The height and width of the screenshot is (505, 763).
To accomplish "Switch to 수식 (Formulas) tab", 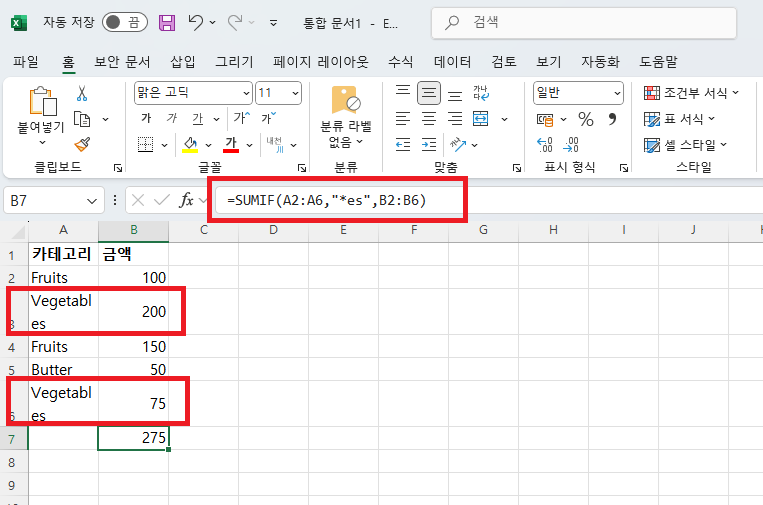I will 400,62.
